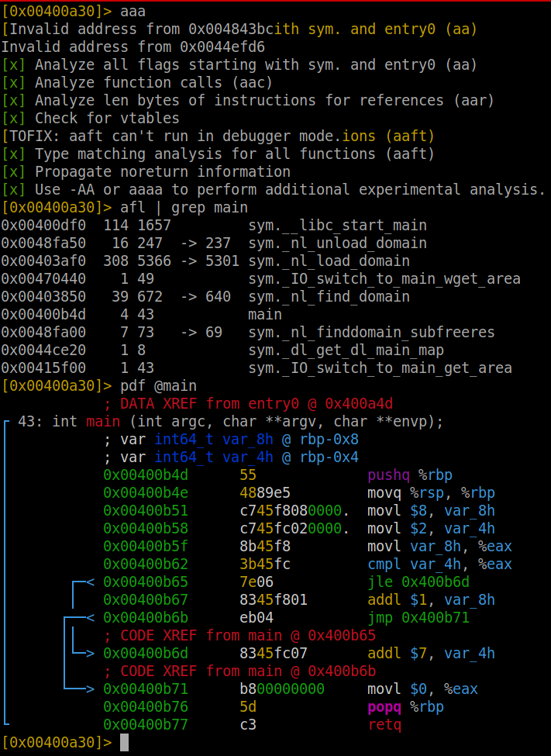The width and height of the screenshot is (551, 756).
Task: Click the arrowhead pointing at address 0x00400b6d
Action: tap(89, 654)
